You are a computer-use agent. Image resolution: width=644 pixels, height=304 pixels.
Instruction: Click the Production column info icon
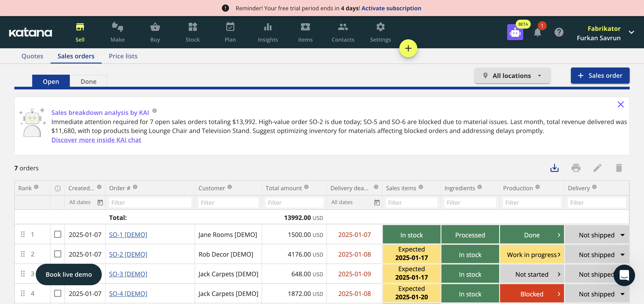(538, 187)
